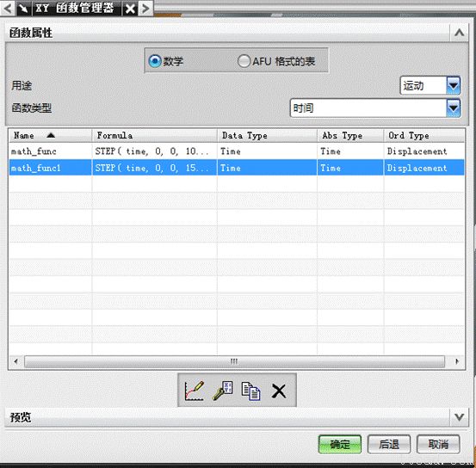Click the horizontal scrollbar right arrow

click(457, 361)
